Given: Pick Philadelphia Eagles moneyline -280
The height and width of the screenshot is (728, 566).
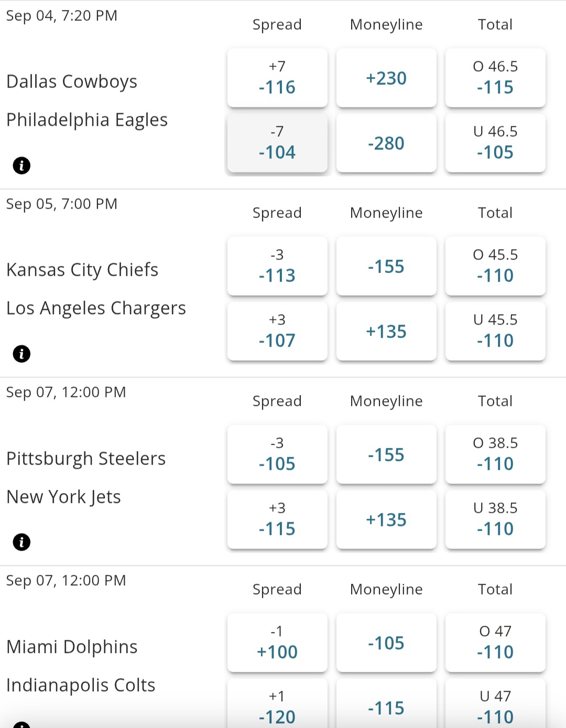Looking at the screenshot, I should click(x=386, y=143).
